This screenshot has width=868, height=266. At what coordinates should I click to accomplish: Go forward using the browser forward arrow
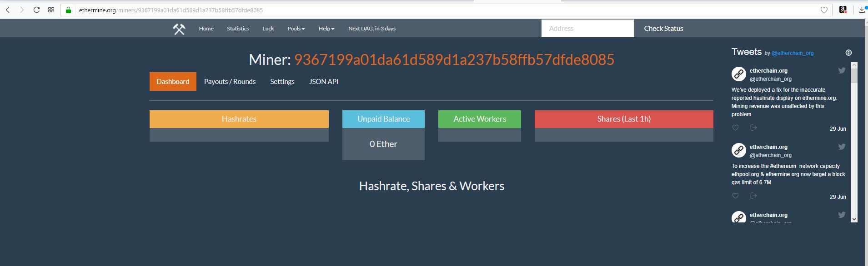(21, 10)
